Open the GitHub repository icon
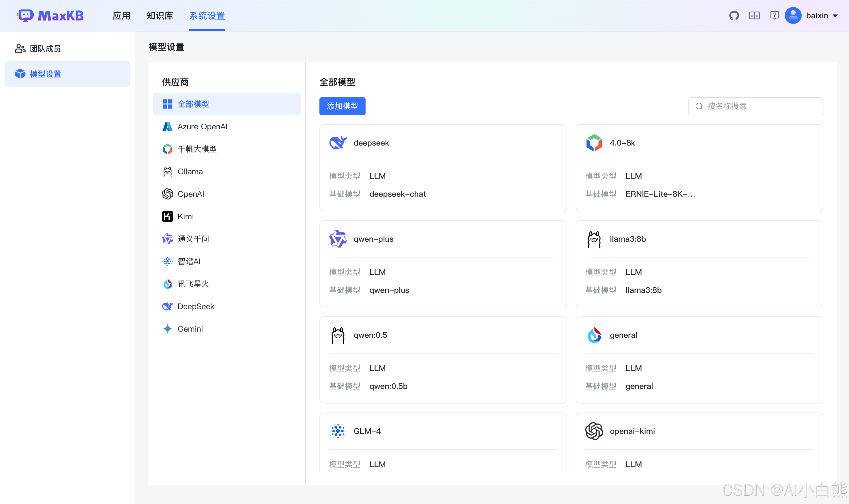The height and width of the screenshot is (504, 849). 734,15
